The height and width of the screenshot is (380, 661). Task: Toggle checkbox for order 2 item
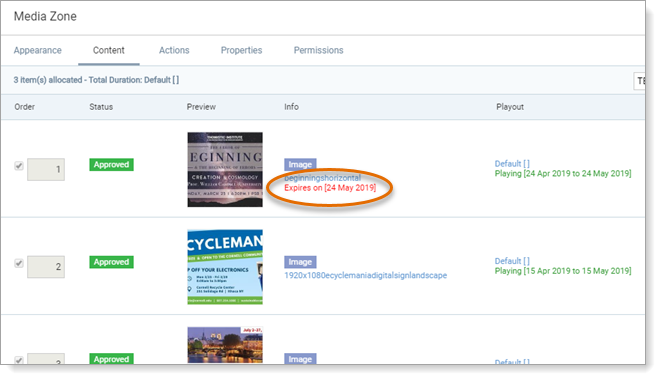pos(19,263)
